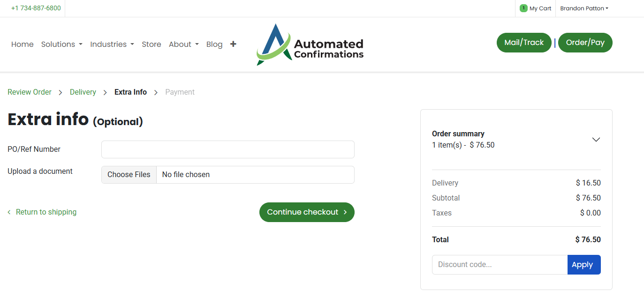The width and height of the screenshot is (644, 305).
Task: Click the green cart count badge
Action: click(x=523, y=8)
